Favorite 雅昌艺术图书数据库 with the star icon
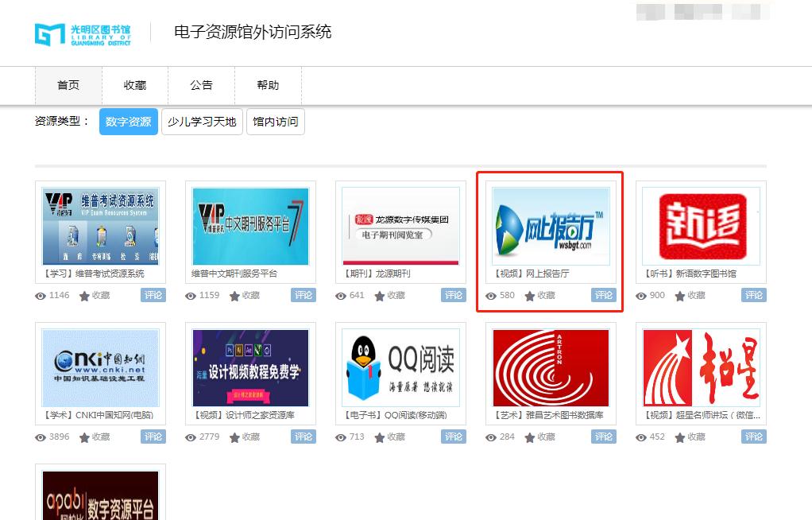 pos(530,437)
